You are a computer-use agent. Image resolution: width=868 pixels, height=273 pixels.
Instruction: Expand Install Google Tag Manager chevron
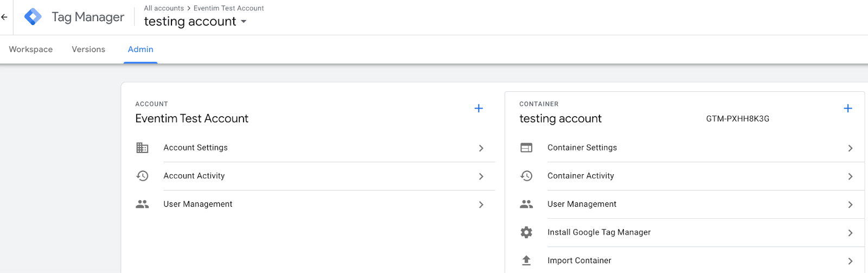click(850, 233)
